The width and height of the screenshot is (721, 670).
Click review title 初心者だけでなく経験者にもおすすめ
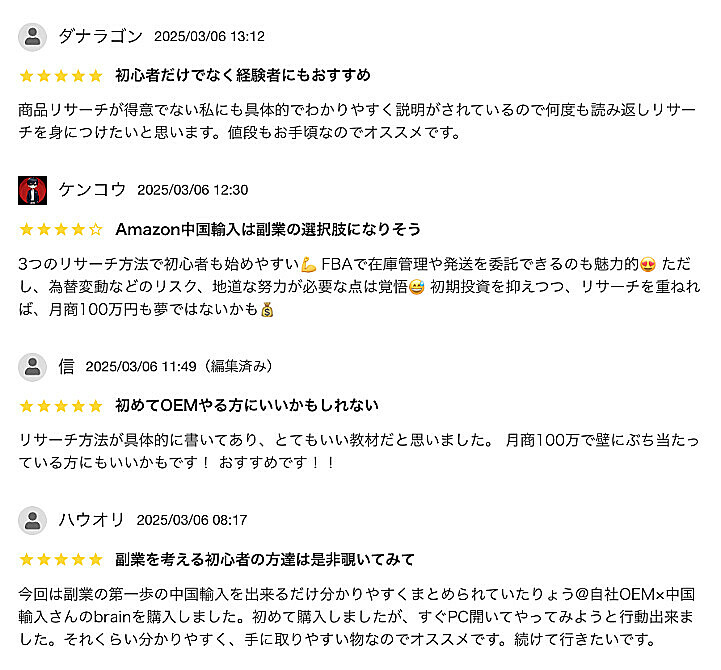tap(243, 75)
